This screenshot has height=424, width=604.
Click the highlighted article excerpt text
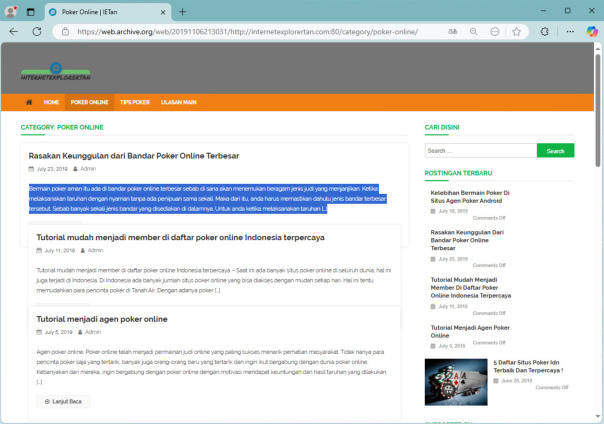coord(208,199)
